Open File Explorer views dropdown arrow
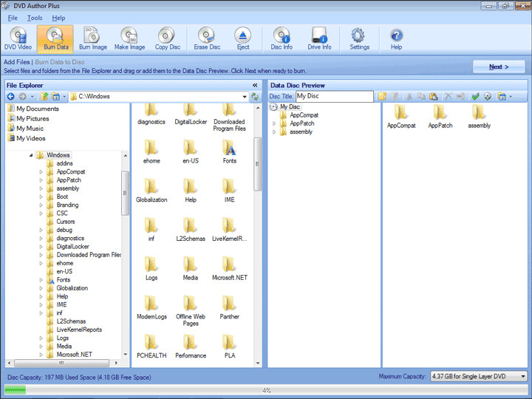 click(64, 97)
